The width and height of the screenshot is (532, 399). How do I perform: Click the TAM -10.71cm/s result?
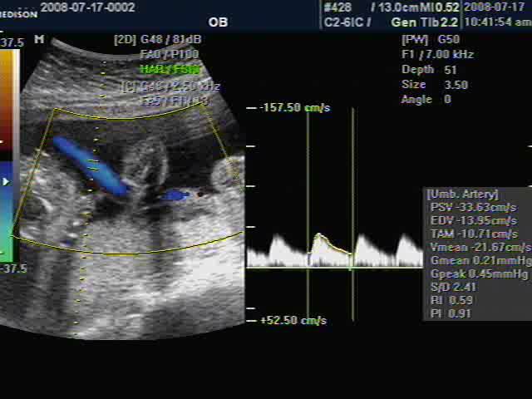tap(474, 234)
